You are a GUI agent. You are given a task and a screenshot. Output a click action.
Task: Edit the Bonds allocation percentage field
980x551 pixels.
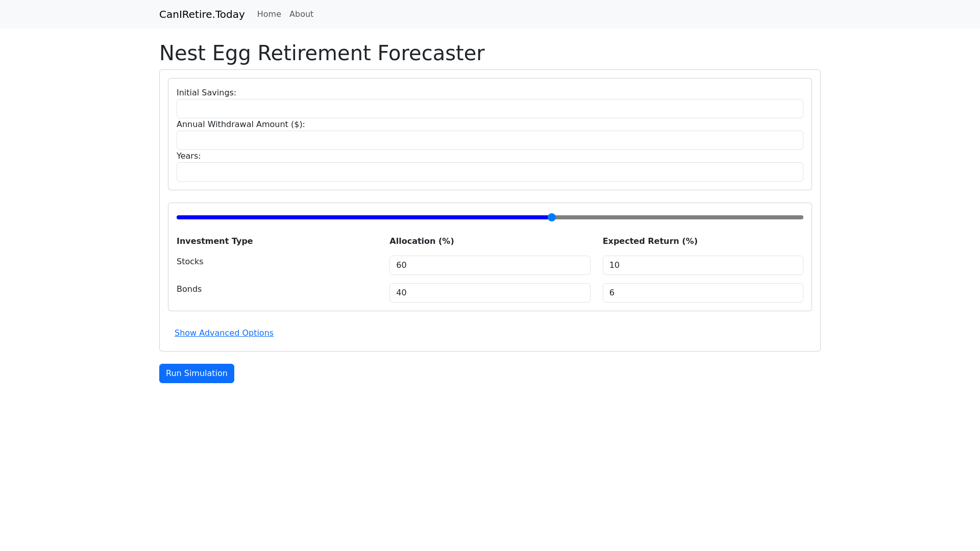click(489, 293)
